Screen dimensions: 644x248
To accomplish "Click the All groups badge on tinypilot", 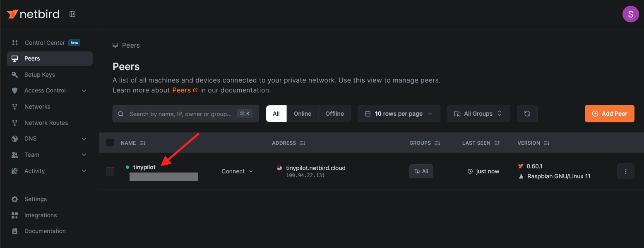I will [x=421, y=171].
